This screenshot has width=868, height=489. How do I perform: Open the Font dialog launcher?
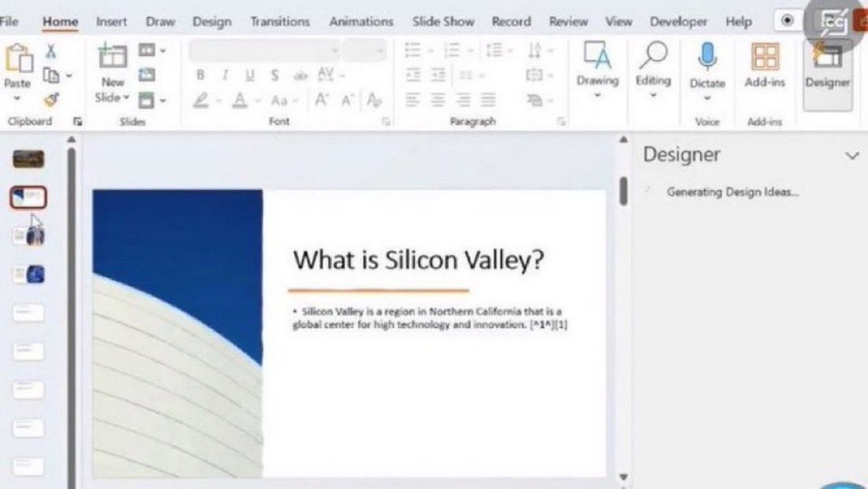coord(385,121)
